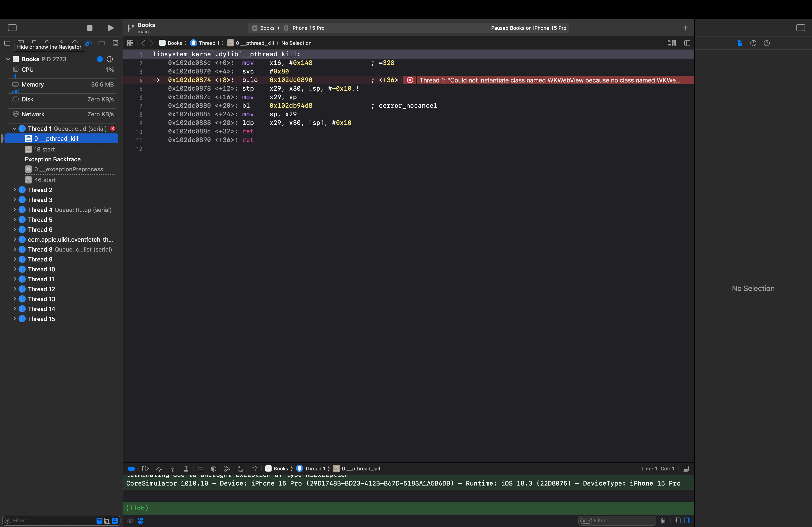Choose the iPhone 15 Pro run destination
Screen dimensions: 812x527
304,28
